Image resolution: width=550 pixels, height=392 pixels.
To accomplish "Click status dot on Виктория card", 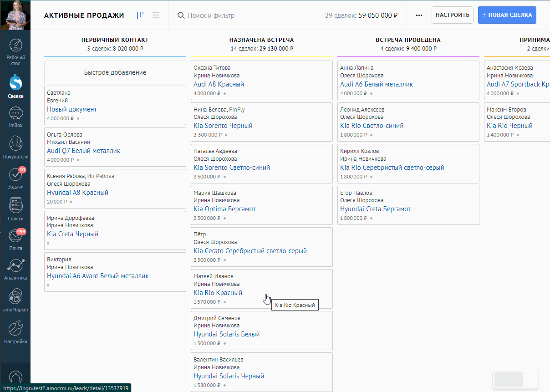I will pos(48,285).
